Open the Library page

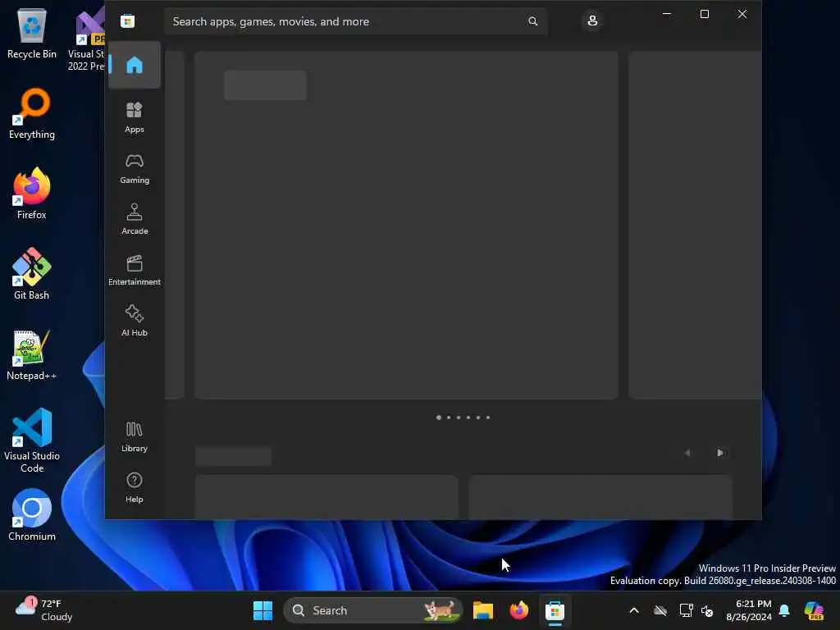pos(135,436)
